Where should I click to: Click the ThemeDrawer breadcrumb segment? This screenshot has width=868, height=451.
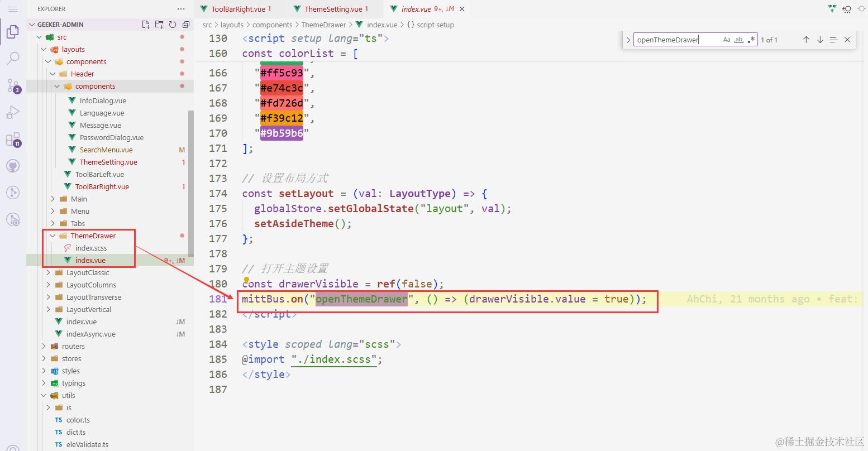[323, 25]
